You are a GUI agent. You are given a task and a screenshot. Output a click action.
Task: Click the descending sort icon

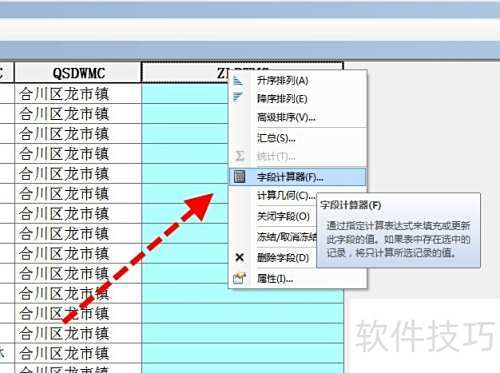238,97
